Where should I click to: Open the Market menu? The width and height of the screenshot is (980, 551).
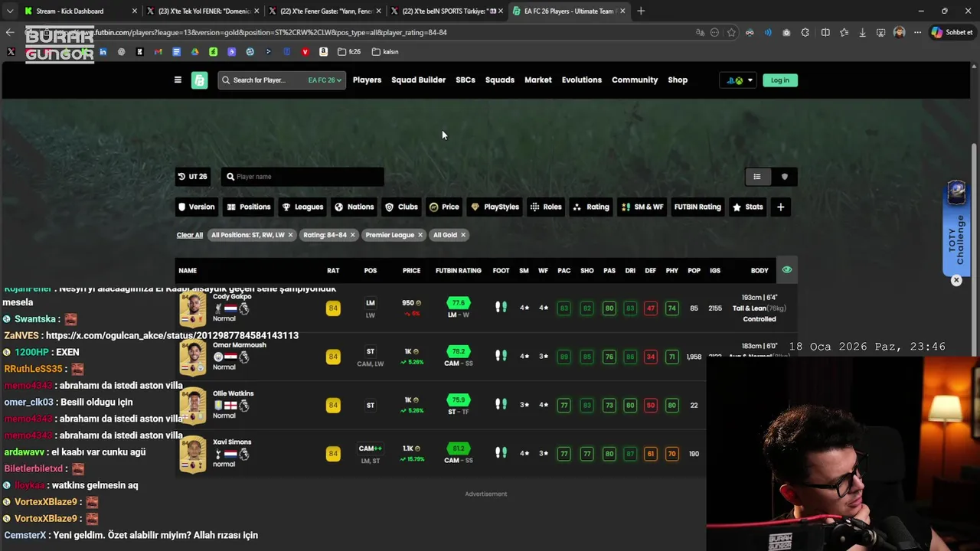click(538, 80)
